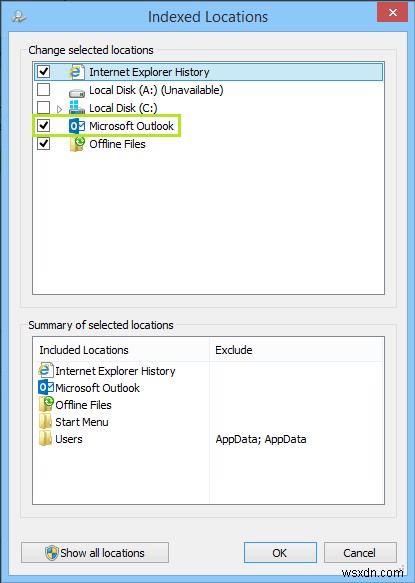The image size is (415, 583).
Task: Click the Internet Explorer History icon in summary list
Action: tap(45, 370)
